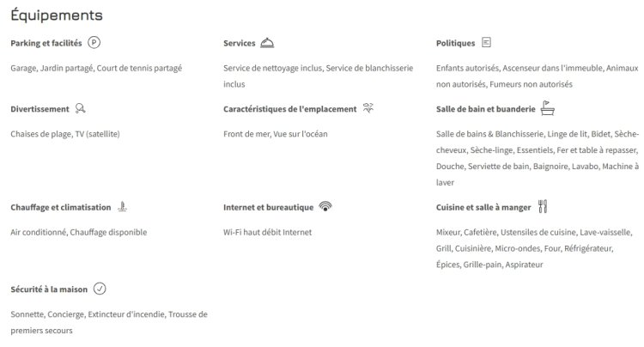Click the Parking et facilités heading
The height and width of the screenshot is (347, 644).
click(x=46, y=43)
